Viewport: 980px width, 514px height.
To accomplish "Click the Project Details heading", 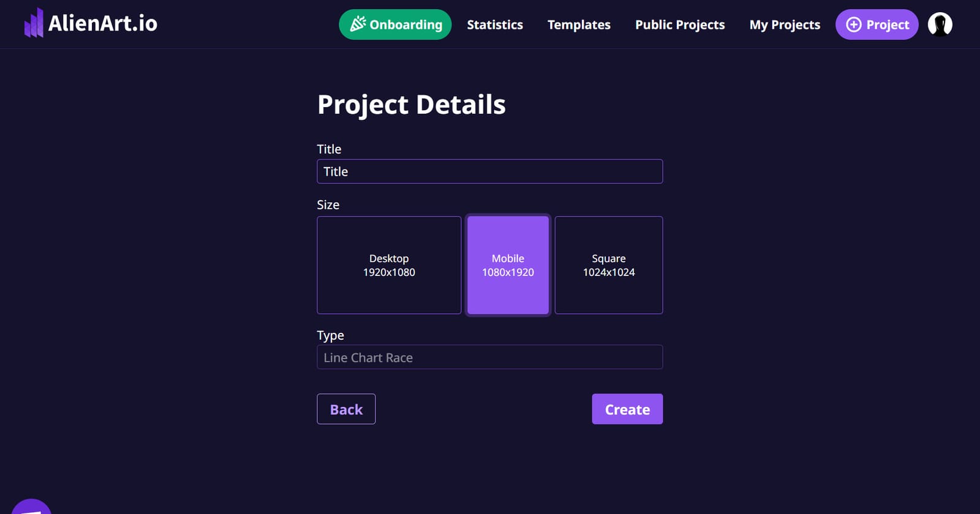I will tap(411, 105).
